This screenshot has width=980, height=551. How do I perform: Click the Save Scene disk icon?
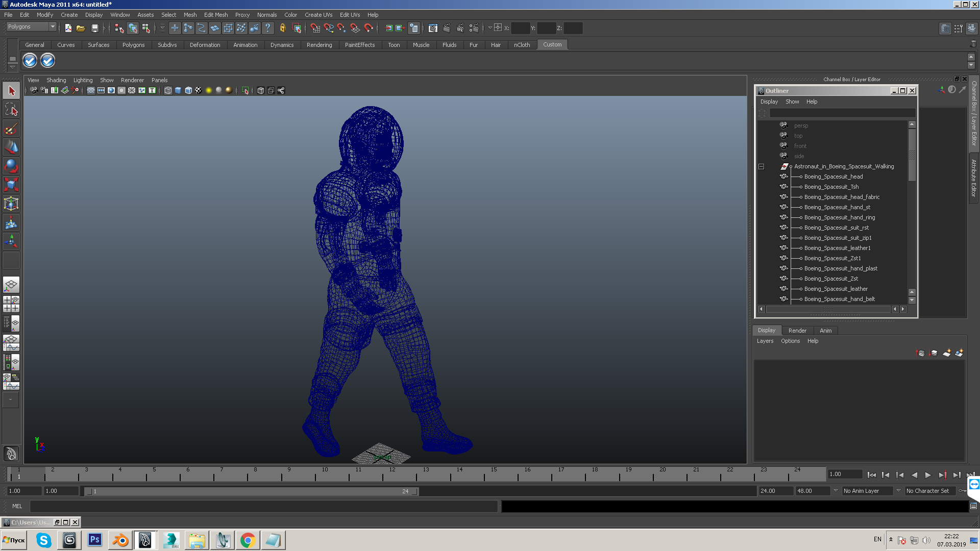94,28
